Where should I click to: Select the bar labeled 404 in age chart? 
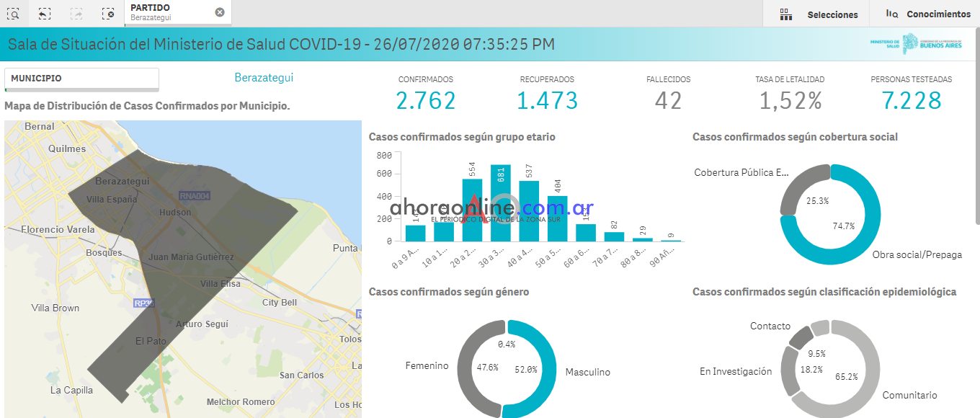tap(557, 220)
